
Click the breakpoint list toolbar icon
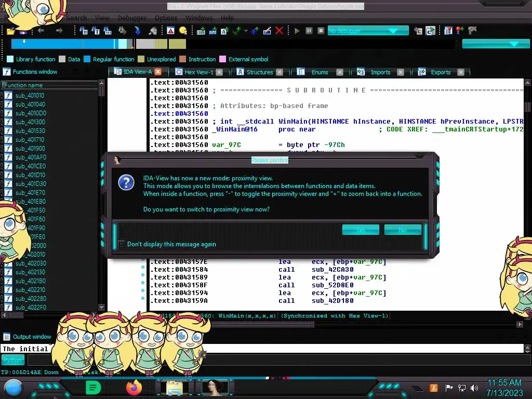pyautogui.click(x=448, y=31)
